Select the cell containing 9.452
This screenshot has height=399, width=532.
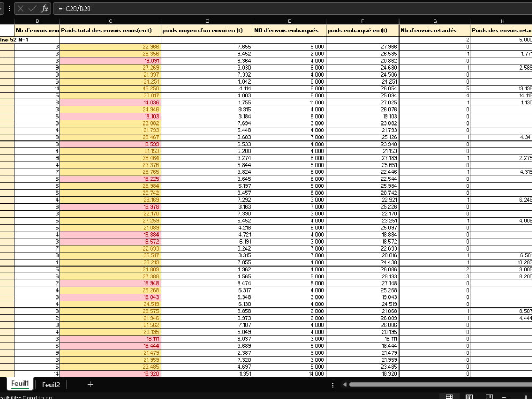click(207, 54)
